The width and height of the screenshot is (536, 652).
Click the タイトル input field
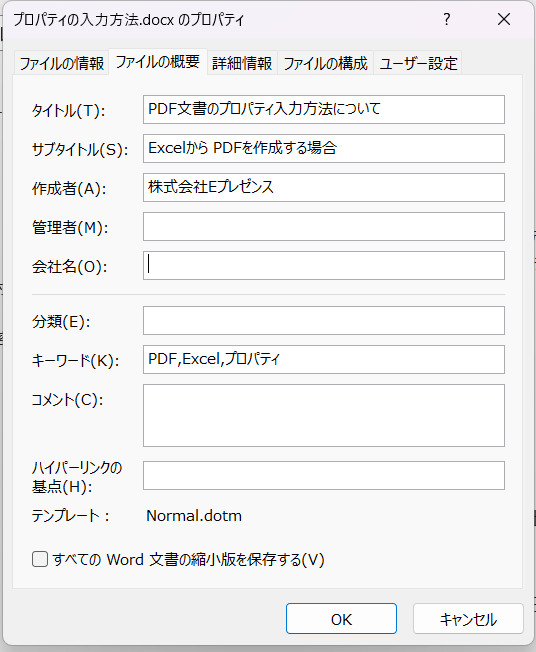[x=324, y=109]
